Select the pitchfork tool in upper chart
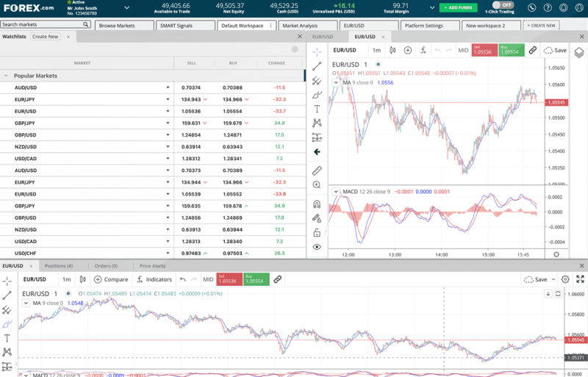Image resolution: width=588 pixels, height=377 pixels. (x=317, y=81)
